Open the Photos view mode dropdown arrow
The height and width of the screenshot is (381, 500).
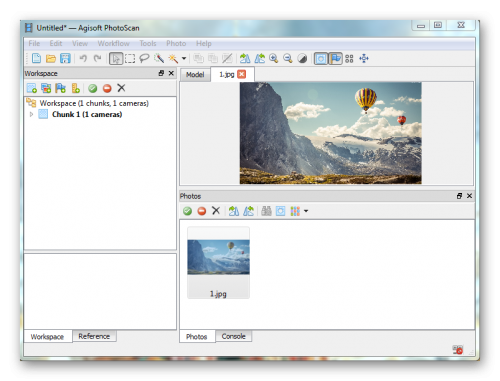pos(306,211)
